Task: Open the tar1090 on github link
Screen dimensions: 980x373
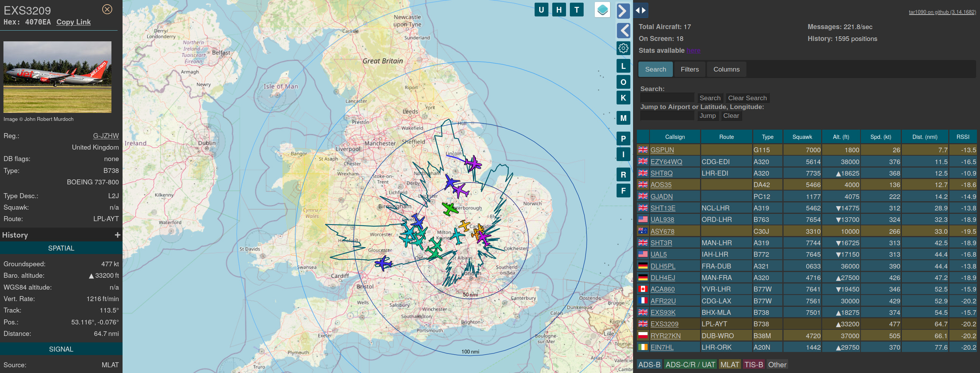Action: point(942,12)
